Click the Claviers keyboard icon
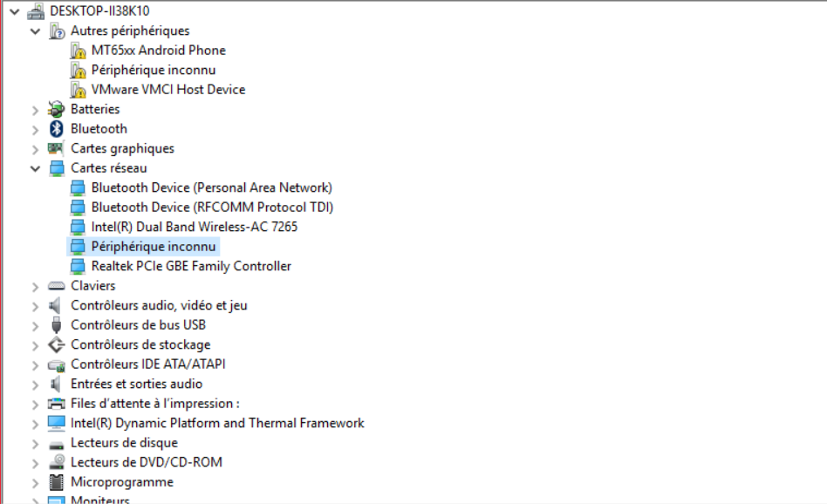827x504 pixels. click(57, 286)
